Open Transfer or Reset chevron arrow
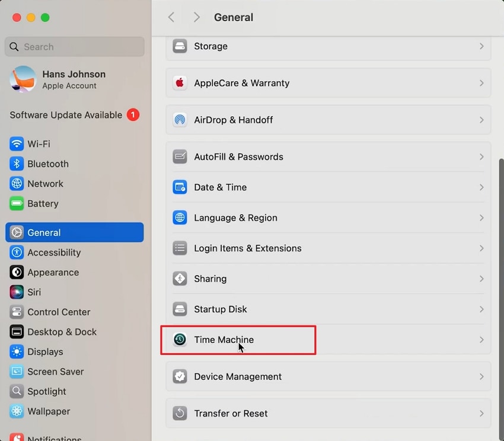Image resolution: width=504 pixels, height=441 pixels. click(481, 413)
